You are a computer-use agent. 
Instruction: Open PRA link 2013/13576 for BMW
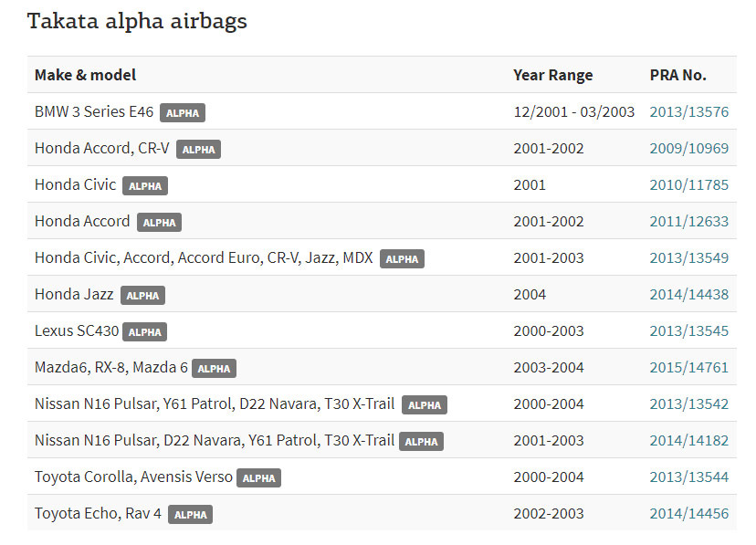[689, 111]
